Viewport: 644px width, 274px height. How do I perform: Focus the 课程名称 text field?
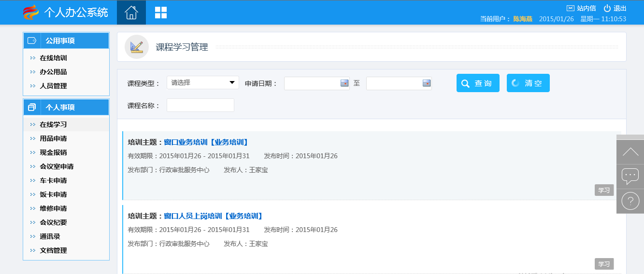[200, 105]
